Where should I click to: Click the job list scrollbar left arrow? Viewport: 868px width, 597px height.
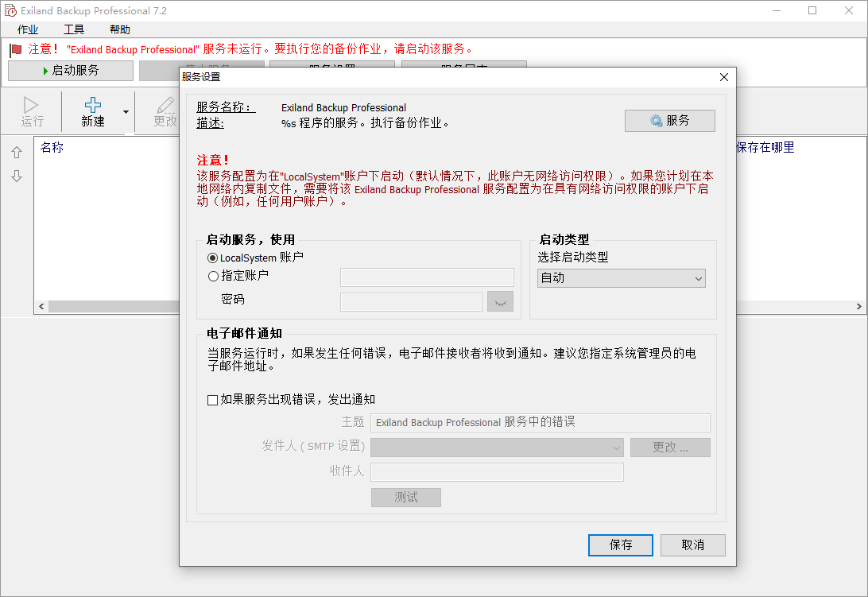coord(41,306)
